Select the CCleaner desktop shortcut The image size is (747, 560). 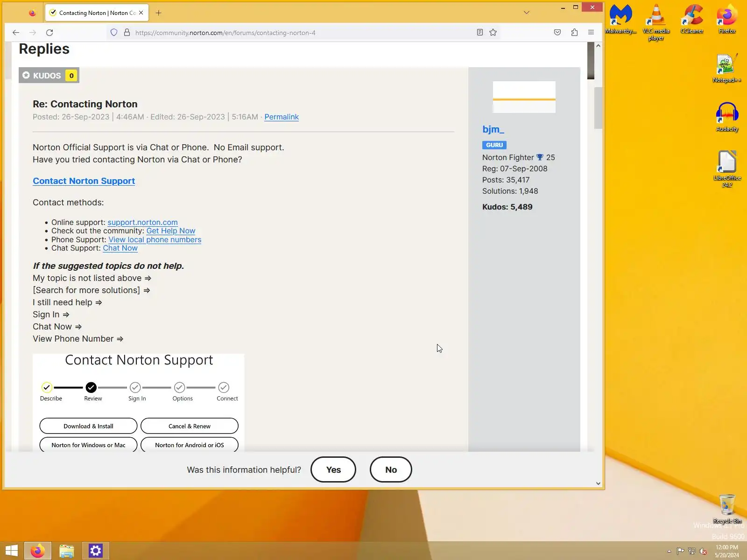(692, 20)
